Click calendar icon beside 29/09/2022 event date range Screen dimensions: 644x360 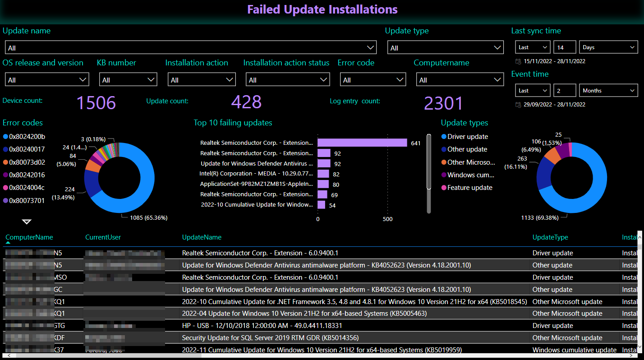click(x=518, y=105)
